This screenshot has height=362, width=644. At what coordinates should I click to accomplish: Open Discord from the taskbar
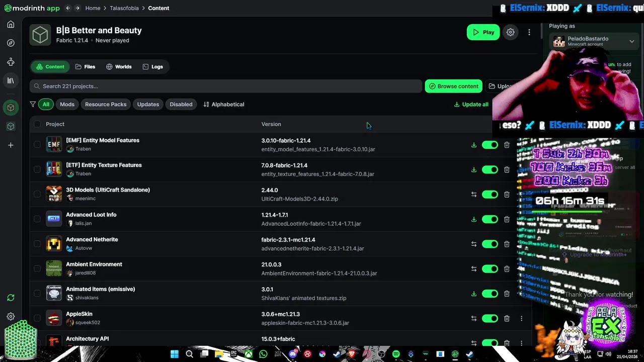(x=293, y=354)
